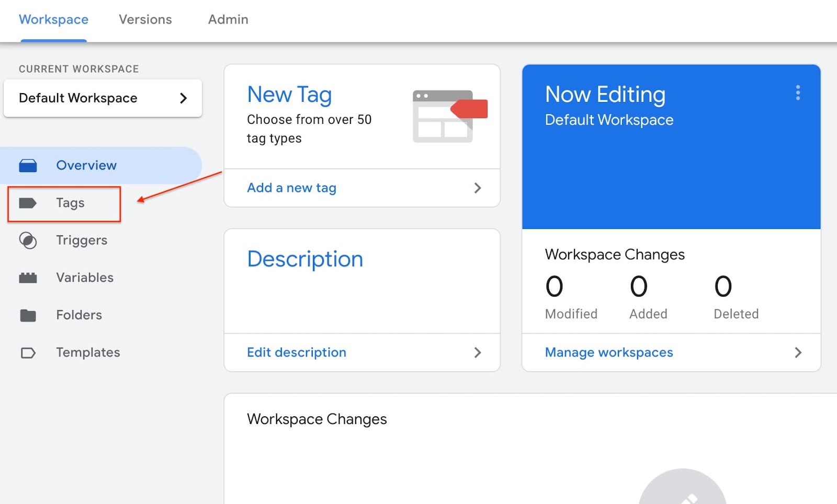
Task: Click the Deleted count zero
Action: (723, 287)
